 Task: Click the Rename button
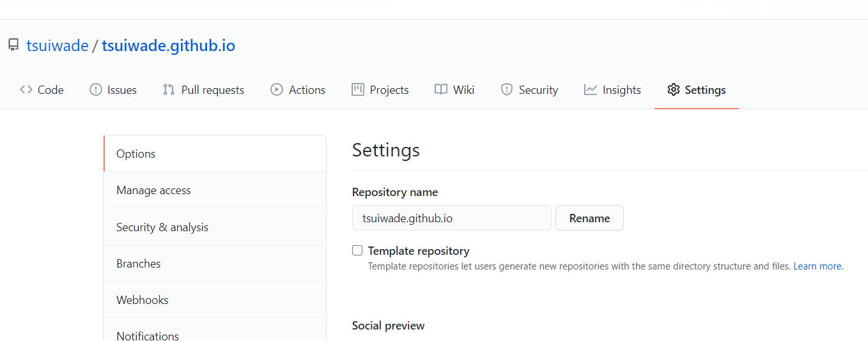[x=589, y=218]
